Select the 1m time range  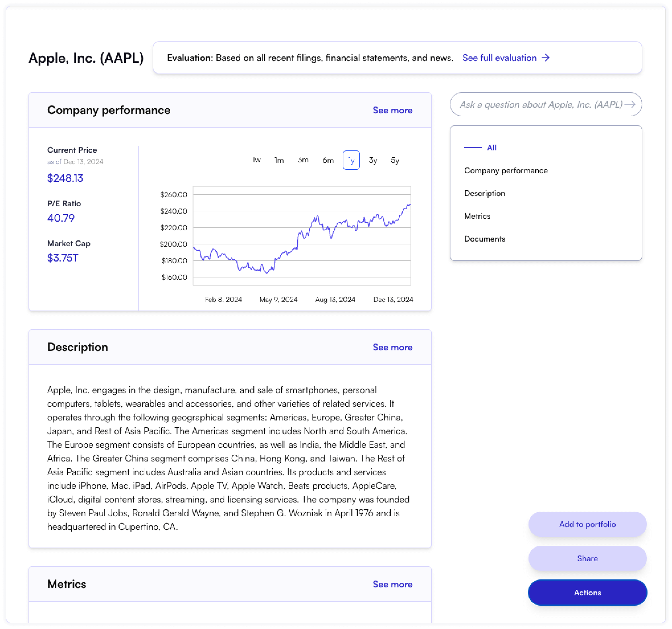pyautogui.click(x=279, y=160)
